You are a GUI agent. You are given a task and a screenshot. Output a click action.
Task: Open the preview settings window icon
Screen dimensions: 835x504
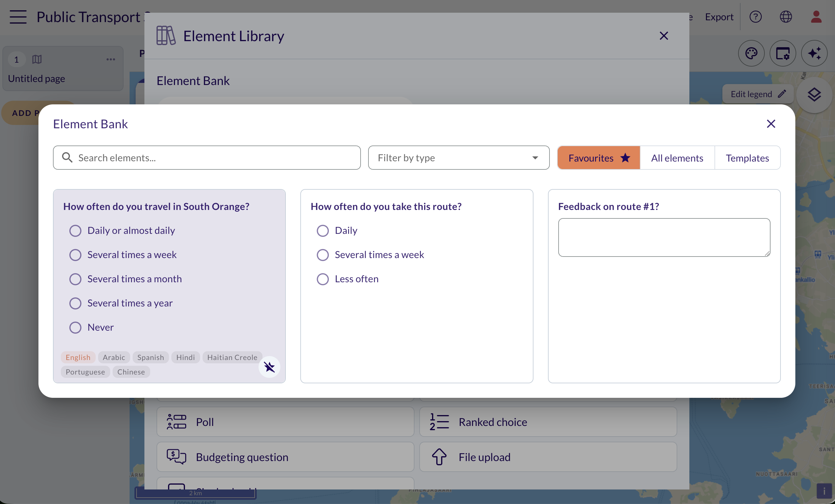[783, 53]
